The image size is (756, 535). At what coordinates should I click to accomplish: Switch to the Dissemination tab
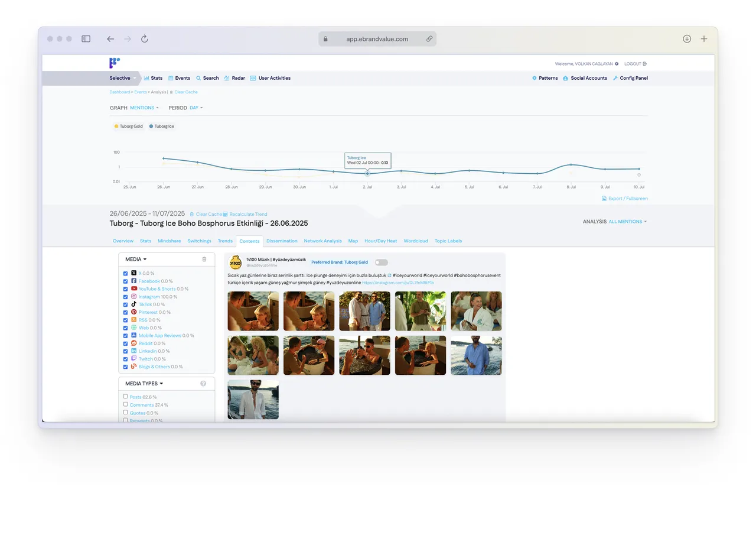point(282,241)
